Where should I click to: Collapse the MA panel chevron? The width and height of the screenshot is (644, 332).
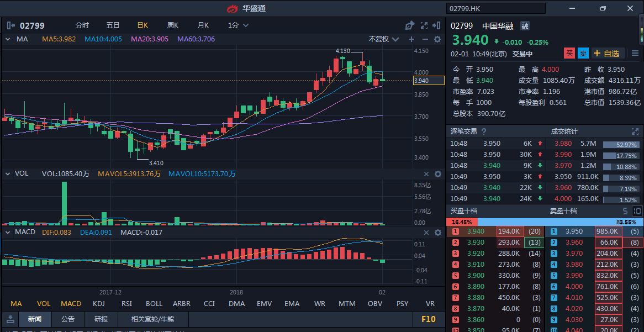coord(8,39)
